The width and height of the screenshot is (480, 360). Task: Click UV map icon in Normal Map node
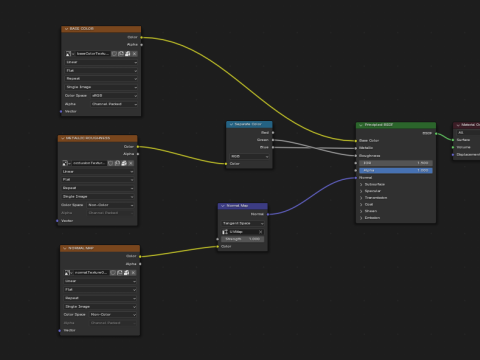pos(225,232)
